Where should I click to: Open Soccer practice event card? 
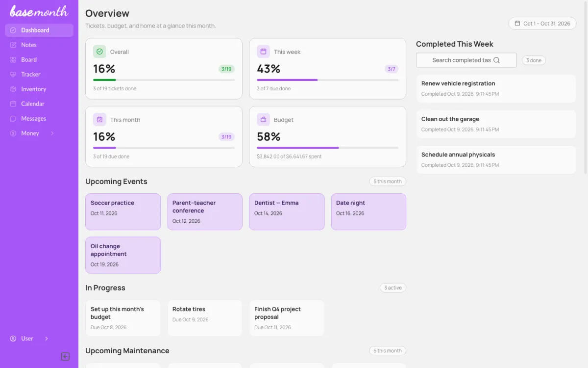pos(123,211)
